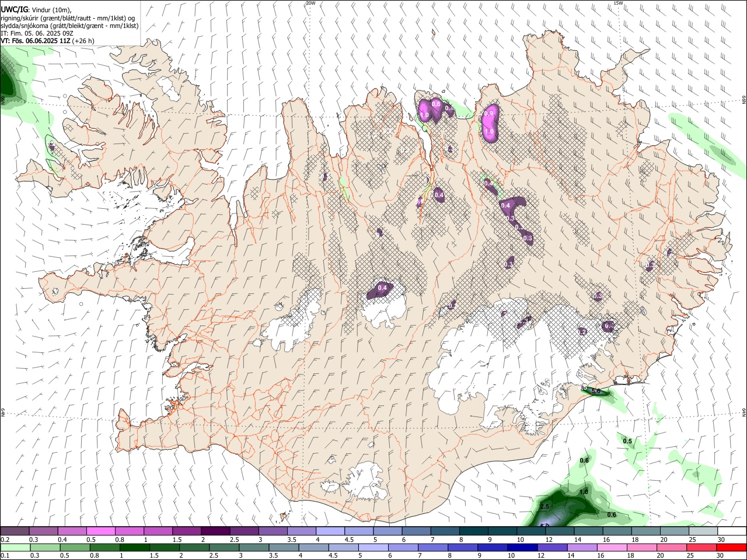Click the '20W' longitude label
Image resolution: width=747 pixels, height=560 pixels.
[310, 3]
